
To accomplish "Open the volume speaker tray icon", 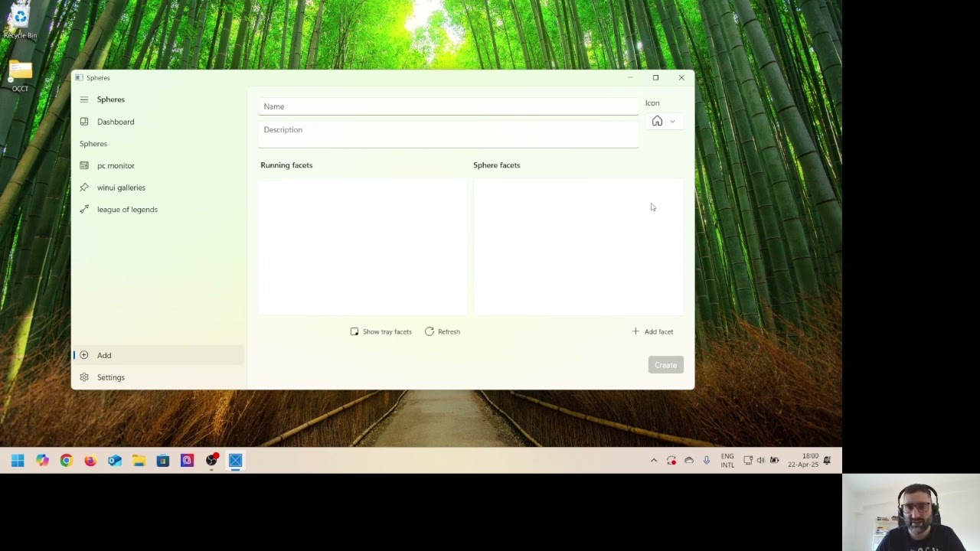I will [x=761, y=460].
